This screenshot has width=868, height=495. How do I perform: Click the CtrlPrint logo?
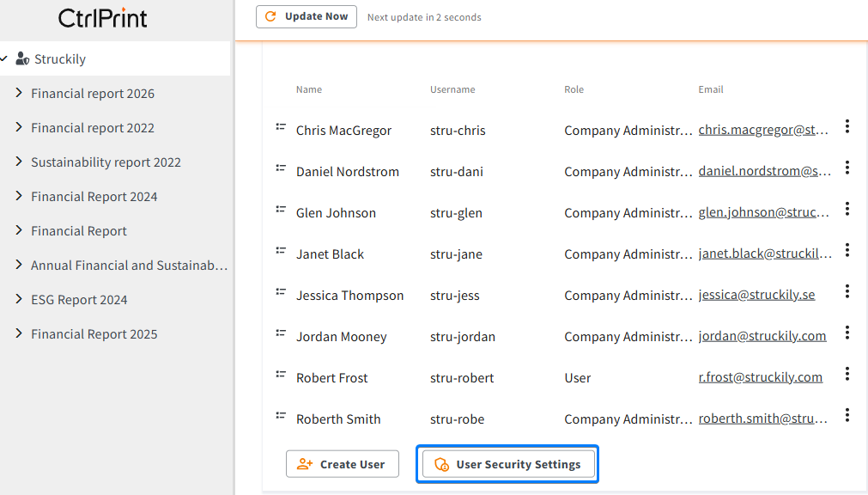[x=103, y=18]
